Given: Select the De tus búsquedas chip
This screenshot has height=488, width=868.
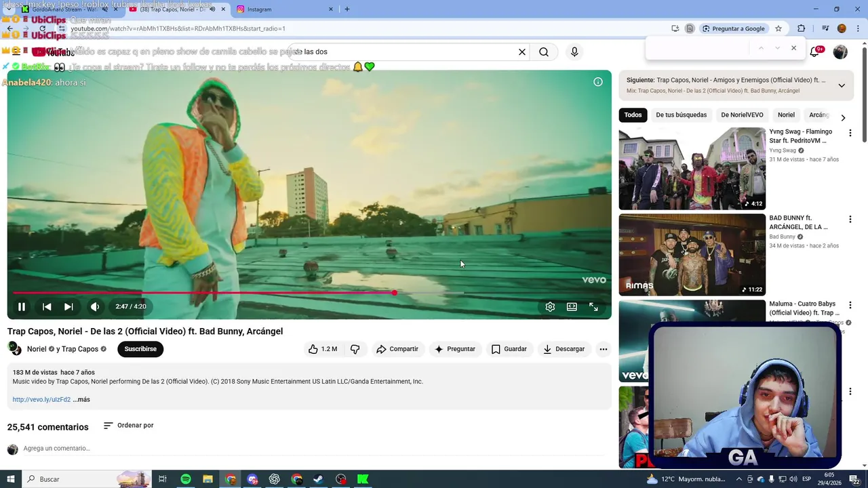Looking at the screenshot, I should 681,115.
